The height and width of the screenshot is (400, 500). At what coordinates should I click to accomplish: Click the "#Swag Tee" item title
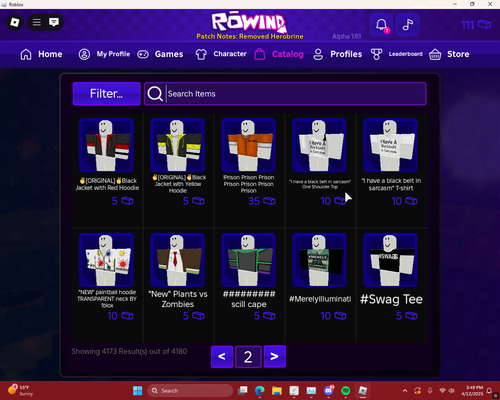click(x=391, y=299)
